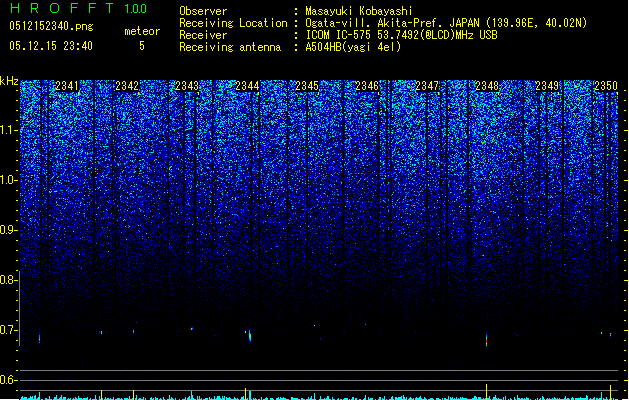Click the 0.8 kHz axis label
The image size is (629, 400).
(8, 280)
